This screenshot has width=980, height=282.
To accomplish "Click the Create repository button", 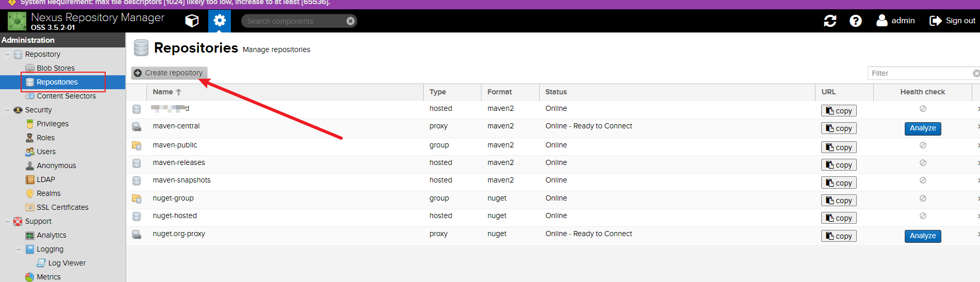I will [169, 73].
